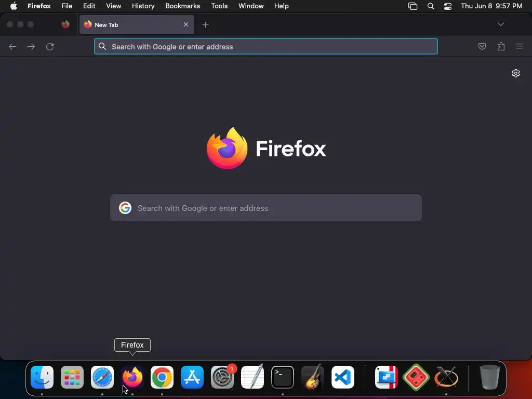
Task: Click the Firefox dock icon
Action: point(132,377)
